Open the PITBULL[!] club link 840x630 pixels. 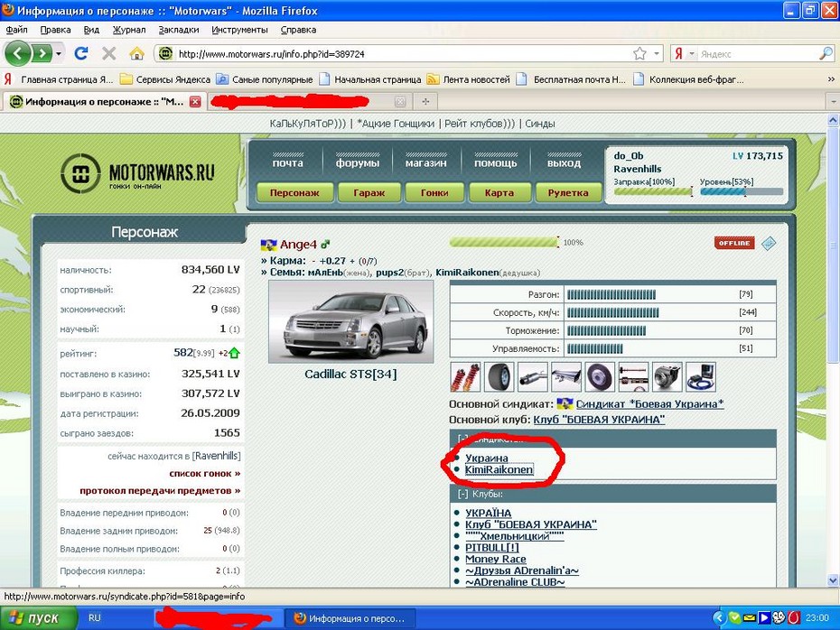pos(491,548)
